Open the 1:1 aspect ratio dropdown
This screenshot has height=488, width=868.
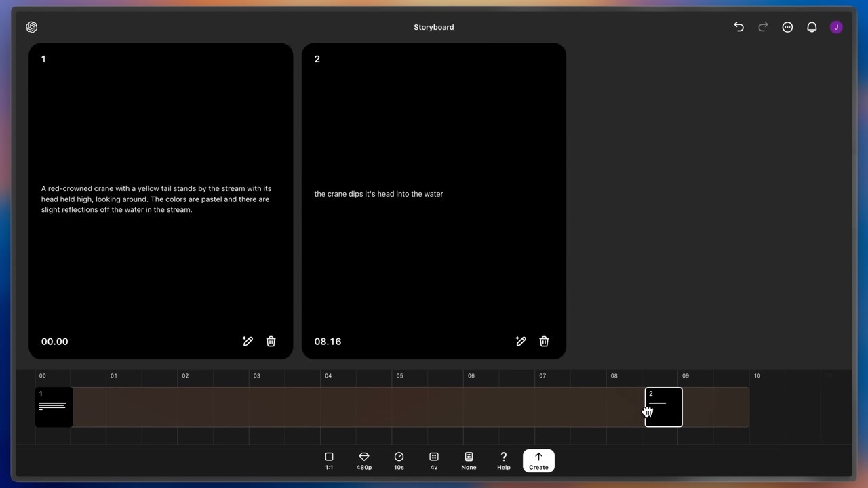pyautogui.click(x=329, y=461)
